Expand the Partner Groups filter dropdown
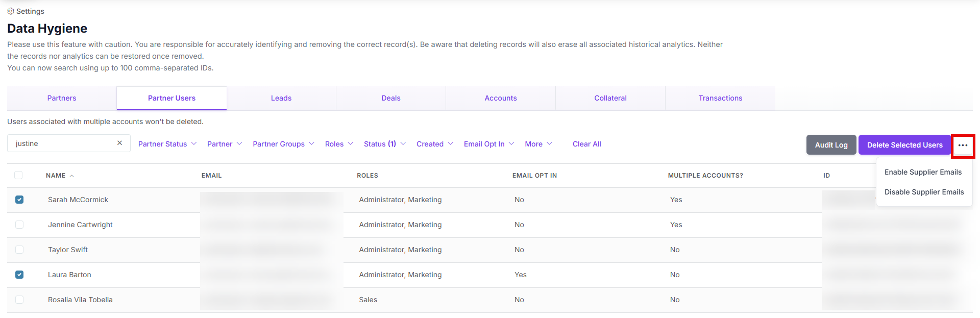The image size is (980, 318). [283, 144]
